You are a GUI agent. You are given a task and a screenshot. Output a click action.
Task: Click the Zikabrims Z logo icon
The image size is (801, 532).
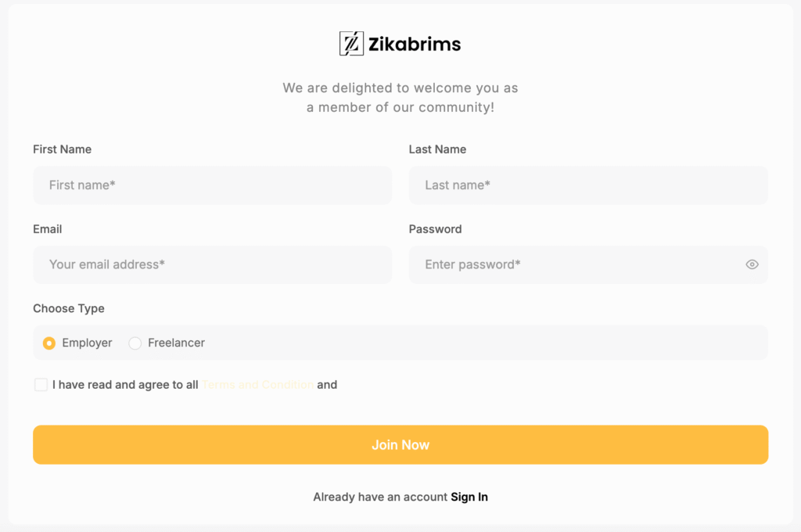351,44
